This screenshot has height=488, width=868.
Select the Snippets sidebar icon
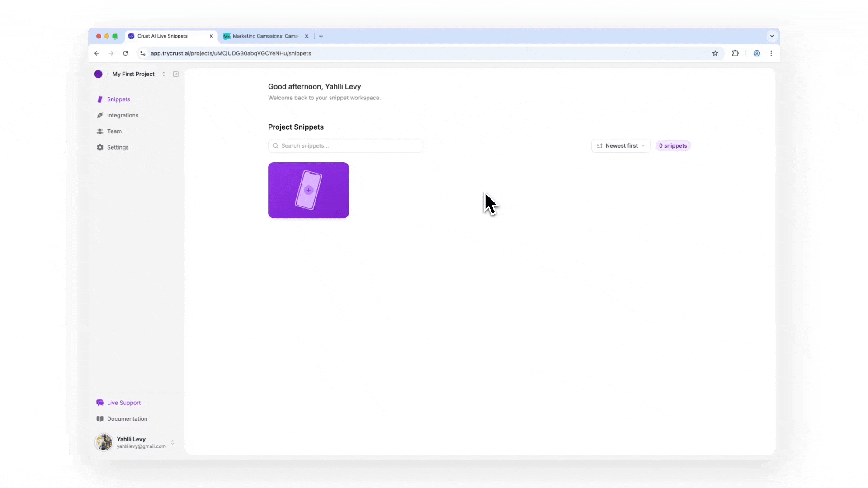99,99
